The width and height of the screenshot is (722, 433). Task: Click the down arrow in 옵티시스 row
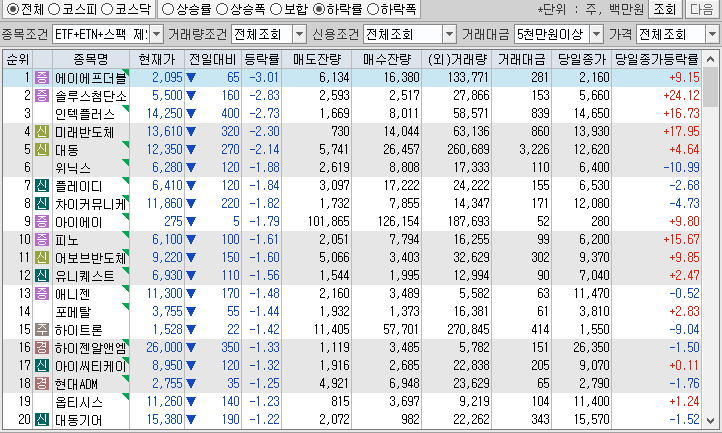(191, 402)
